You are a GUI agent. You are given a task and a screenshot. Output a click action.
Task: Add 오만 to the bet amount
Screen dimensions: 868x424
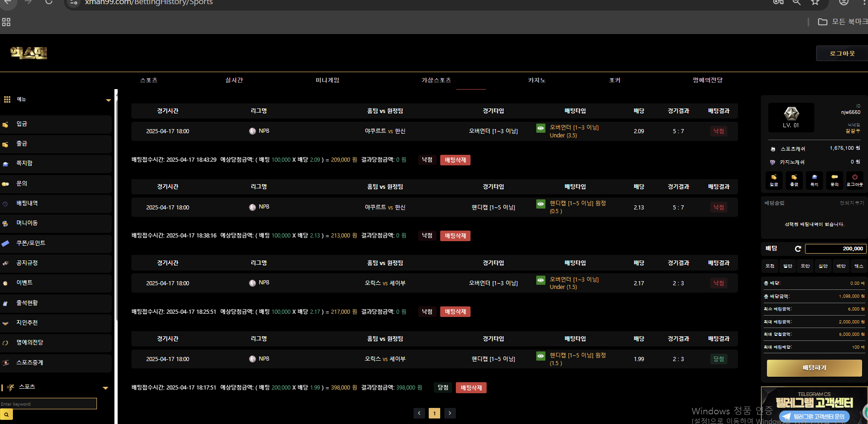click(x=805, y=266)
